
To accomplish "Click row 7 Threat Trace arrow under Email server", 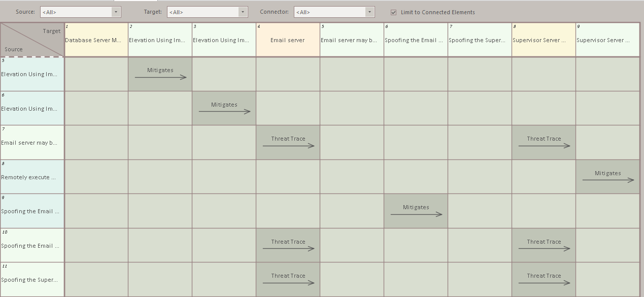I will [x=288, y=146].
